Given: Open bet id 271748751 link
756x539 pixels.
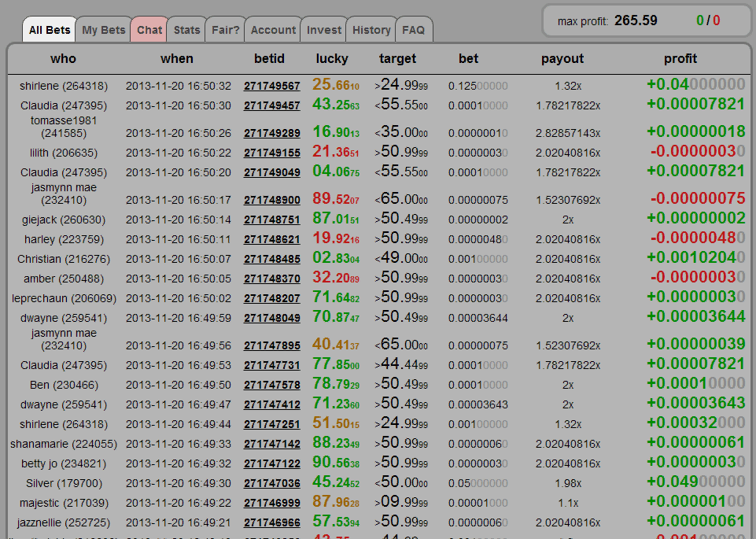Looking at the screenshot, I should 272,220.
